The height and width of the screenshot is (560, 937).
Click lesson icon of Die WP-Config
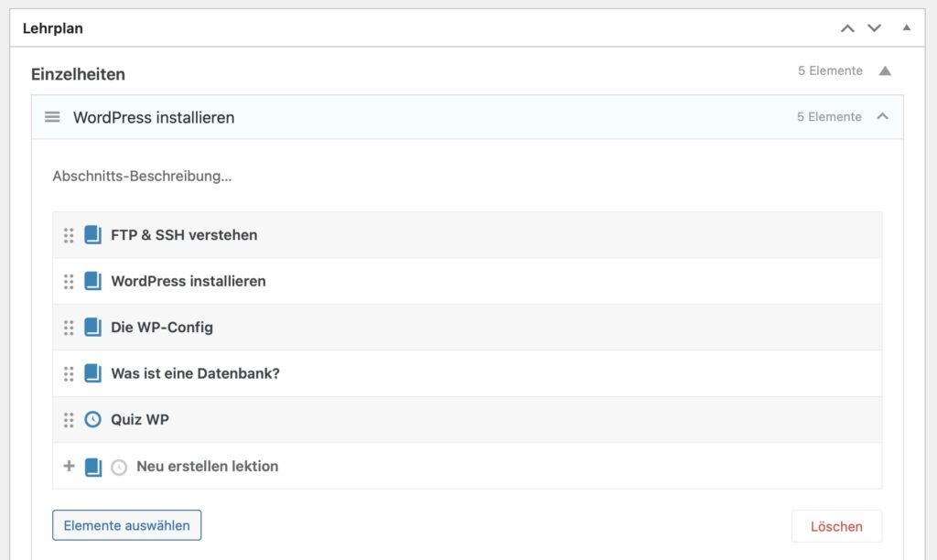pos(92,327)
